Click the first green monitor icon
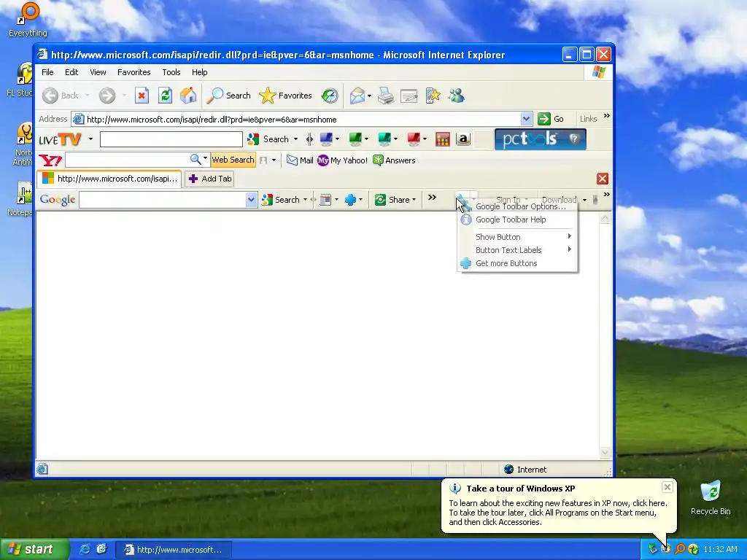 [x=355, y=139]
